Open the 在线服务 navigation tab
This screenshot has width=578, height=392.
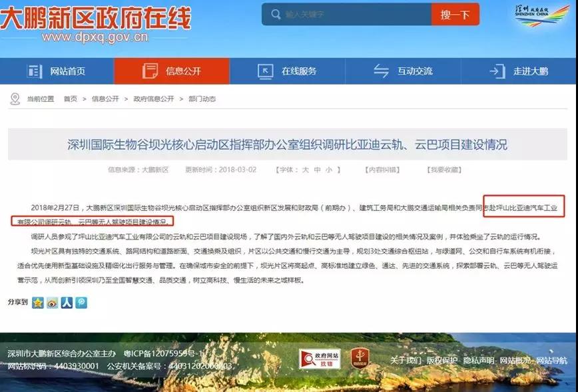287,71
